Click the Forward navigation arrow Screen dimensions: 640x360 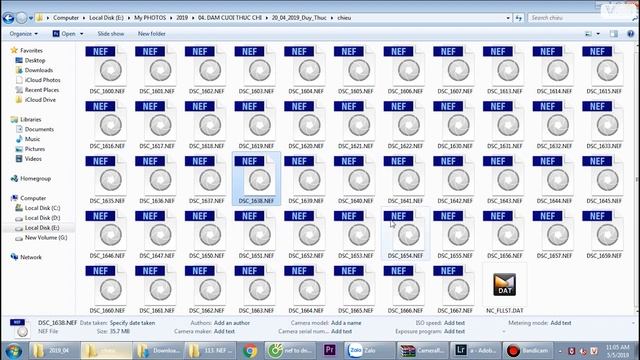[x=22, y=18]
